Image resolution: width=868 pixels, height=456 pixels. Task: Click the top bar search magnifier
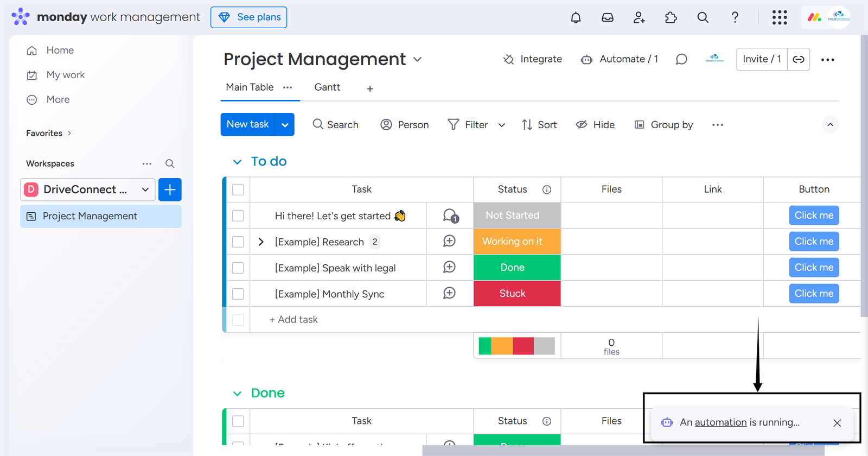703,17
